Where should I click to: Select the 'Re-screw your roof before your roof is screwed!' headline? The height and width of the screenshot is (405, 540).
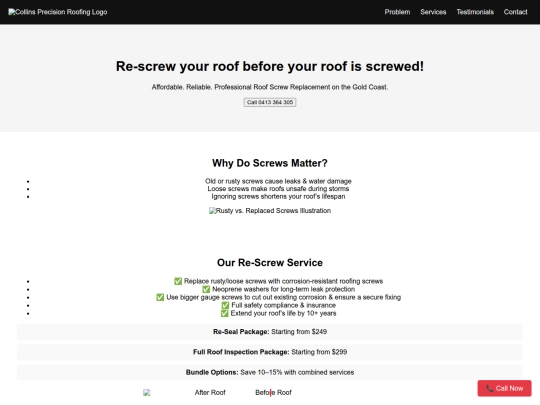point(270,66)
